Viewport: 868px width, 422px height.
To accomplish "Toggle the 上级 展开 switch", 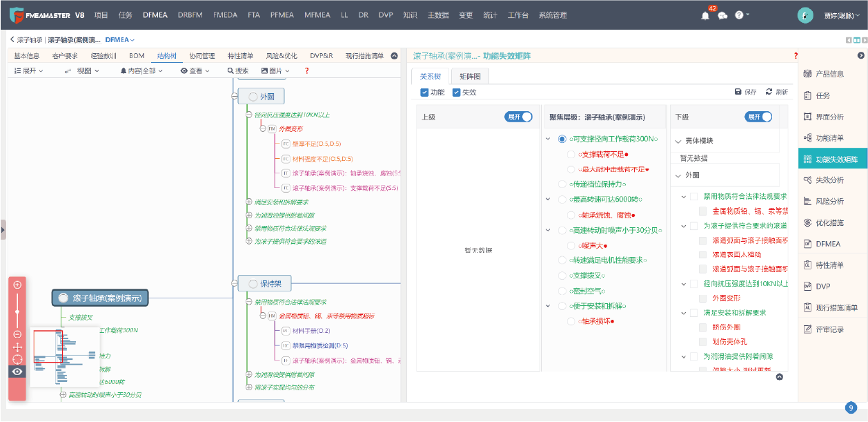I will [x=518, y=117].
